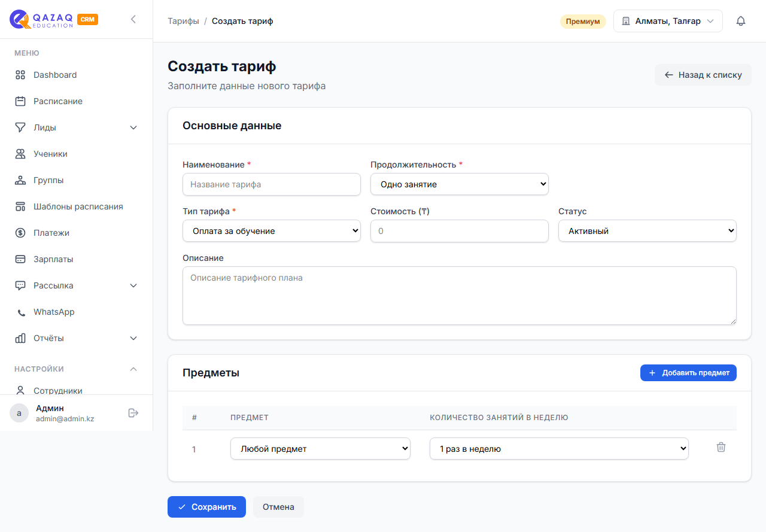Click the Основные данные heading
Viewport: 766px width, 532px height.
coord(232,126)
